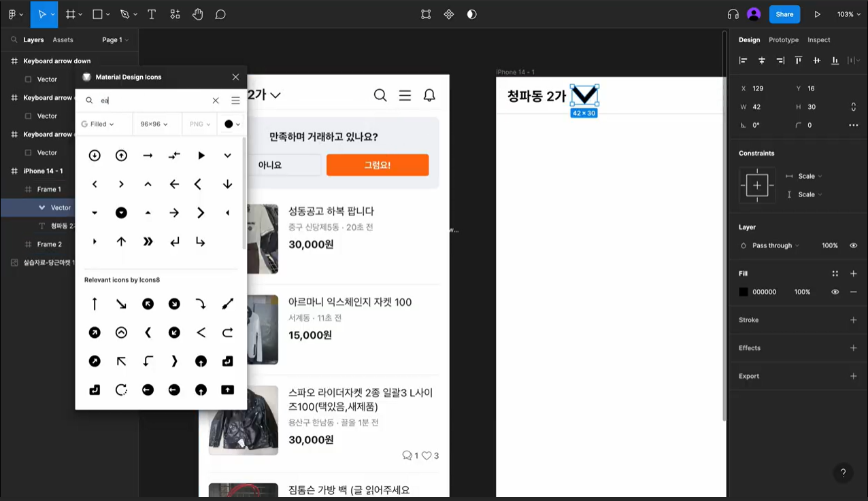
Task: Click the Edit object icon in top bar
Action: (x=426, y=14)
